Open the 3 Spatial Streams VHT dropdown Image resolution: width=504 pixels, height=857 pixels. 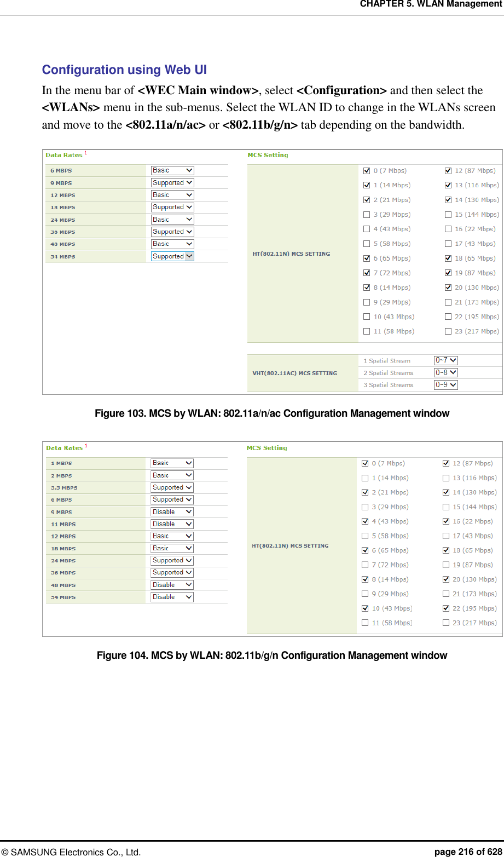[x=445, y=384]
